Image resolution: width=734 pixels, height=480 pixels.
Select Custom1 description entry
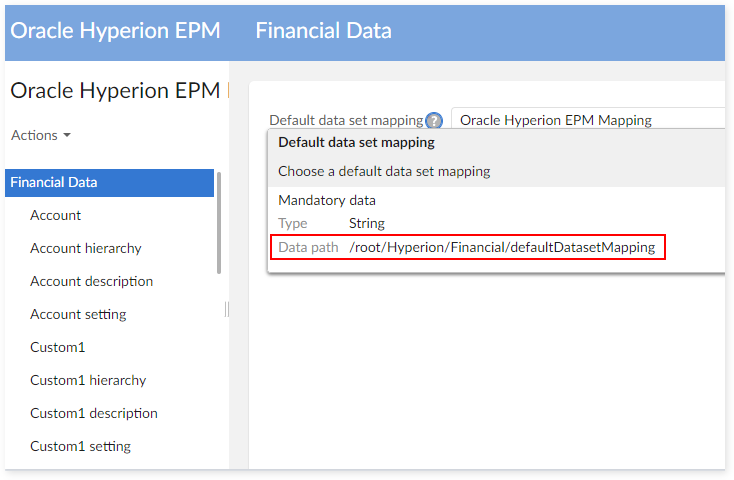click(94, 413)
